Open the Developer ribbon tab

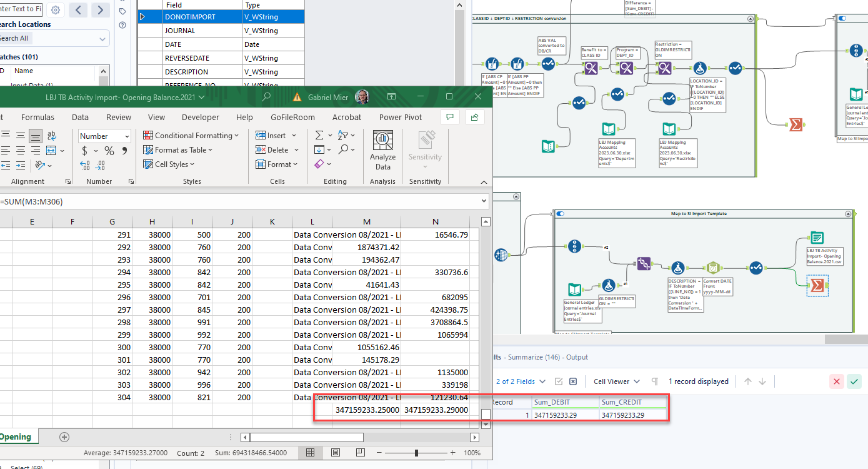pos(200,117)
